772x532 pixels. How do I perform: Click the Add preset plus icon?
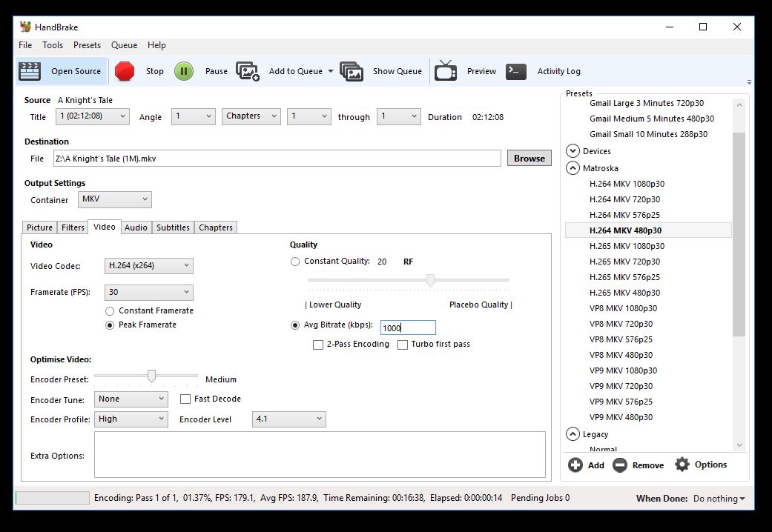(x=575, y=465)
